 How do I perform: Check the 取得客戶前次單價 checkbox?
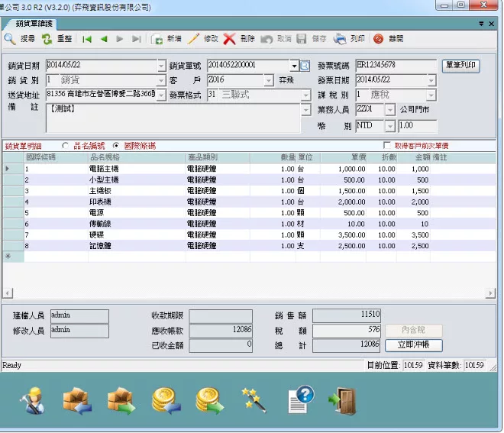[x=387, y=145]
